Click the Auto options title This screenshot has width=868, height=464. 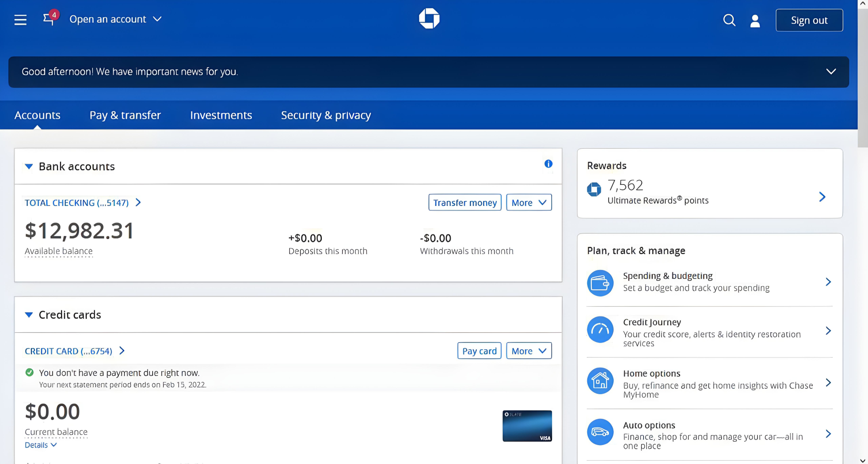[649, 425]
